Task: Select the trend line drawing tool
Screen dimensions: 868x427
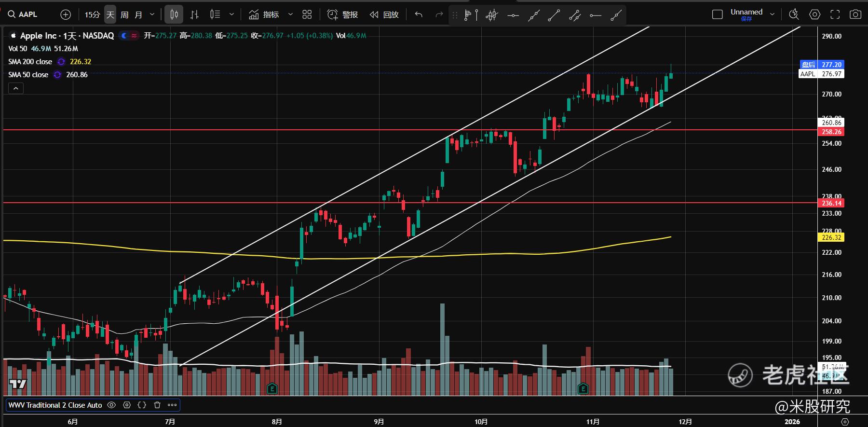Action: 554,15
